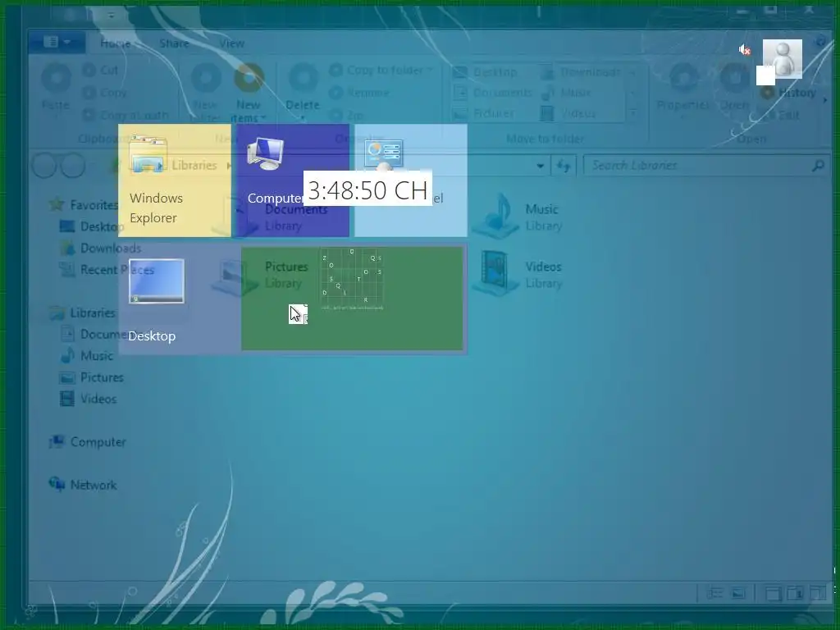Image resolution: width=840 pixels, height=630 pixels.
Task: Choose Pictures in Move to folder gallery
Action: (x=484, y=113)
